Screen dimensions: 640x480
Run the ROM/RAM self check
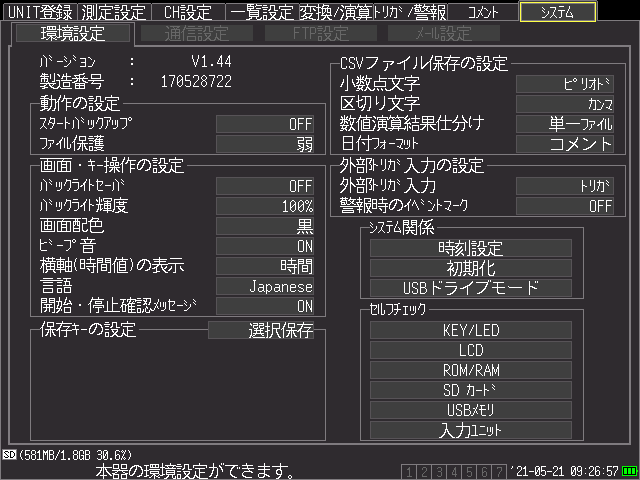(471, 370)
